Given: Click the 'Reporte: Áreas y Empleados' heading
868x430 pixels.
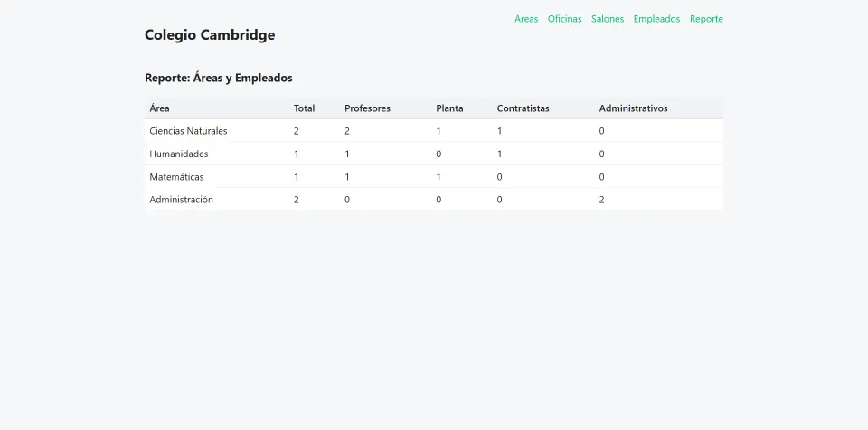Looking at the screenshot, I should click(219, 78).
